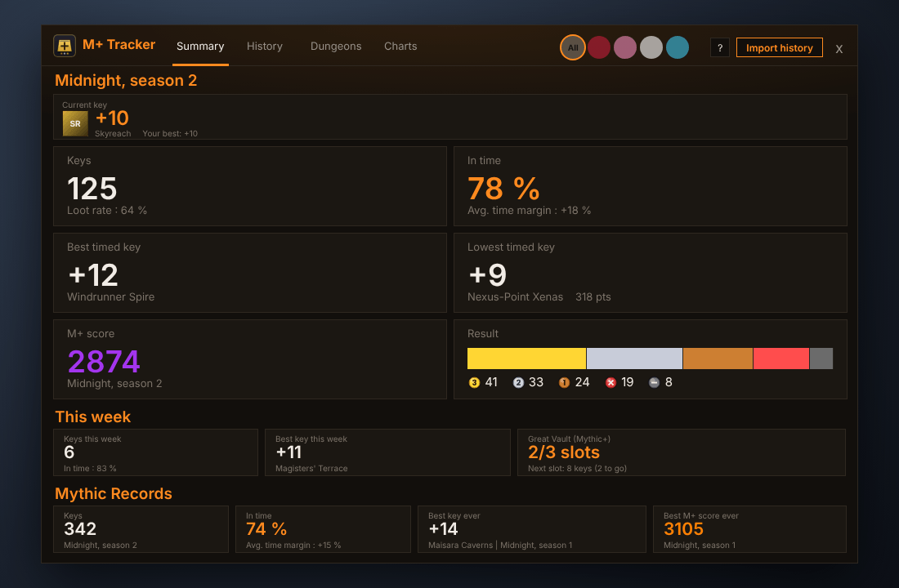Click the Import history button
899x588 pixels.
coord(779,47)
